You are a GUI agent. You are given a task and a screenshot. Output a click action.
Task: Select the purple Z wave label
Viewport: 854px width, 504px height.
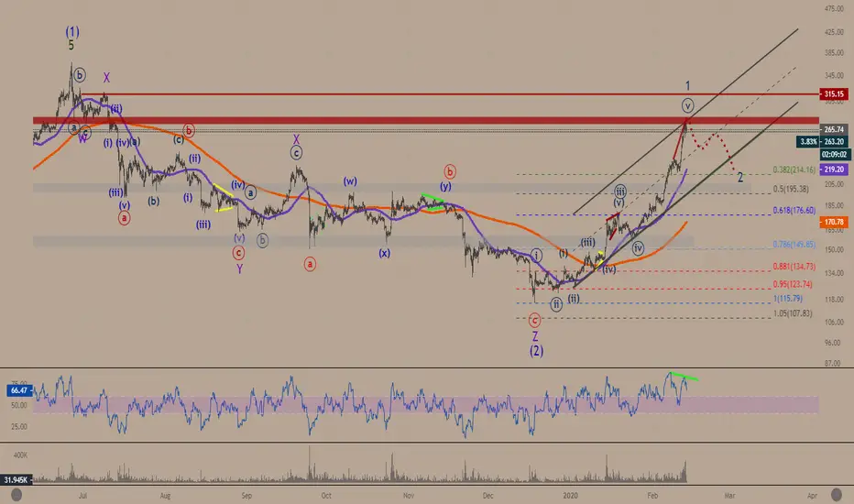535,336
